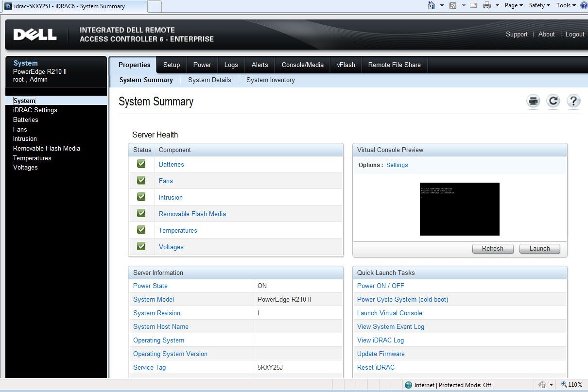Click the Power ON / OFF quick launch link
The height and width of the screenshot is (392, 588).
pyautogui.click(x=380, y=286)
